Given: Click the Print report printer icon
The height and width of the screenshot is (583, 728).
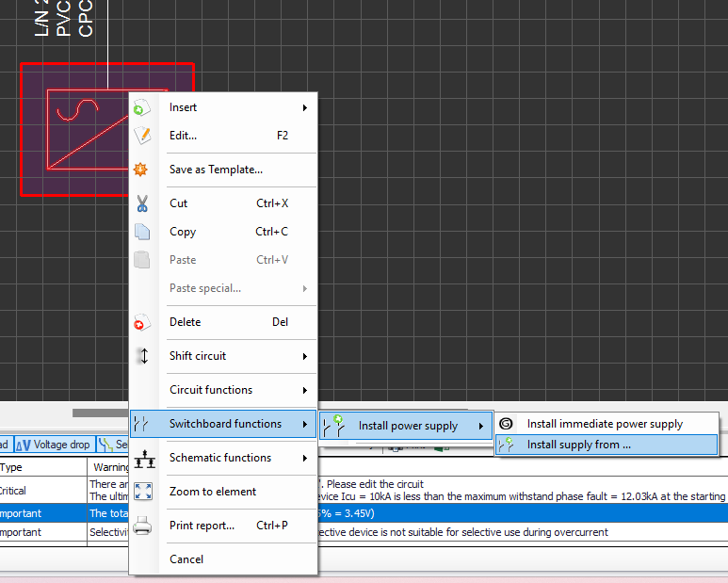Looking at the screenshot, I should click(142, 526).
